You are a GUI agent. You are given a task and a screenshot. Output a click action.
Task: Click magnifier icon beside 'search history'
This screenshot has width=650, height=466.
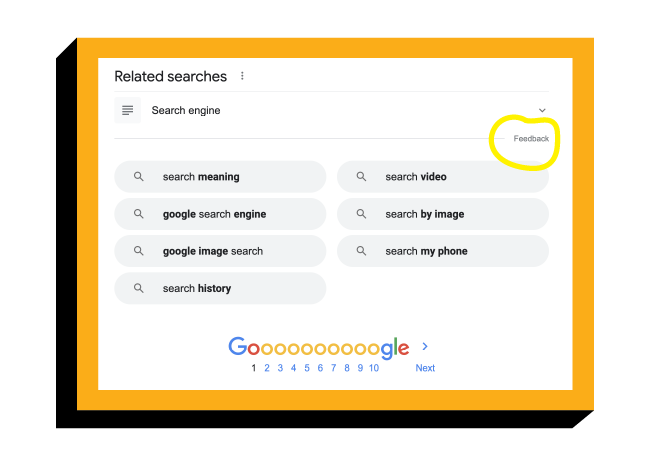coord(139,288)
